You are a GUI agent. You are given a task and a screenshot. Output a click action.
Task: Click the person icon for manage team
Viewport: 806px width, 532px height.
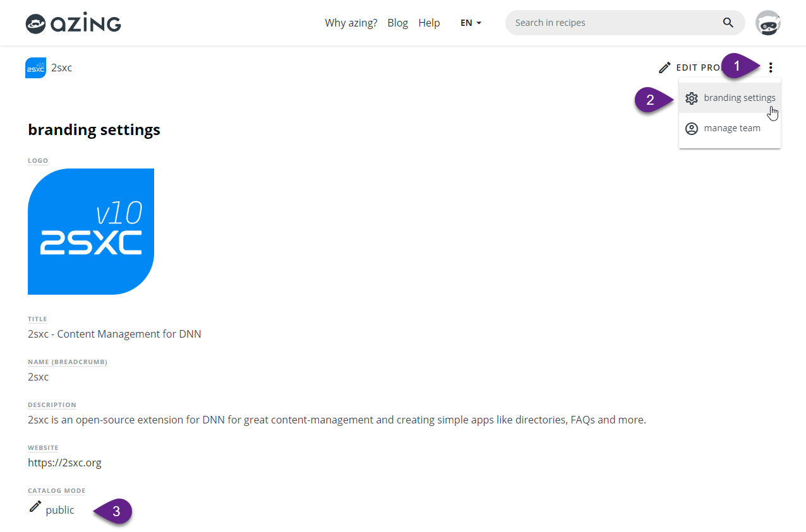click(x=692, y=129)
